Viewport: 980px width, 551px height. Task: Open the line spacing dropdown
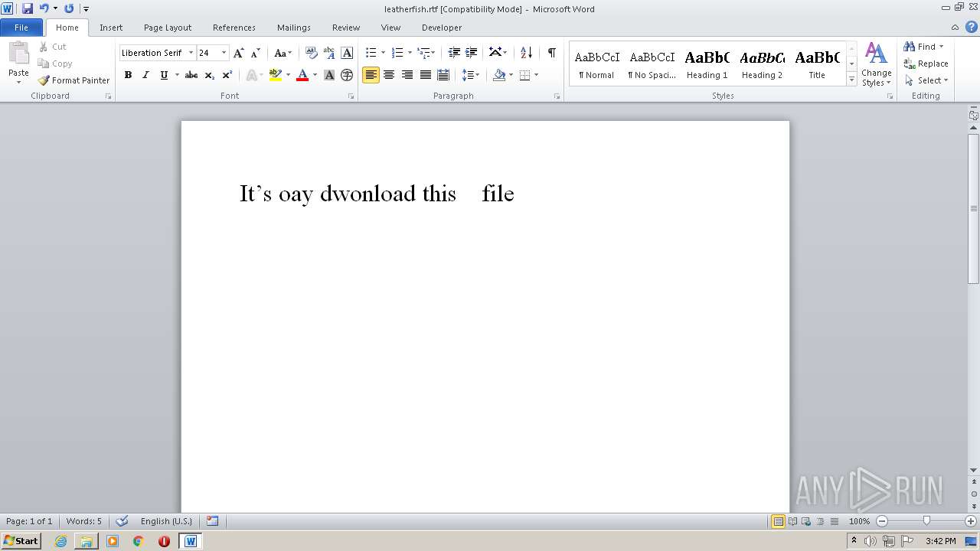470,75
